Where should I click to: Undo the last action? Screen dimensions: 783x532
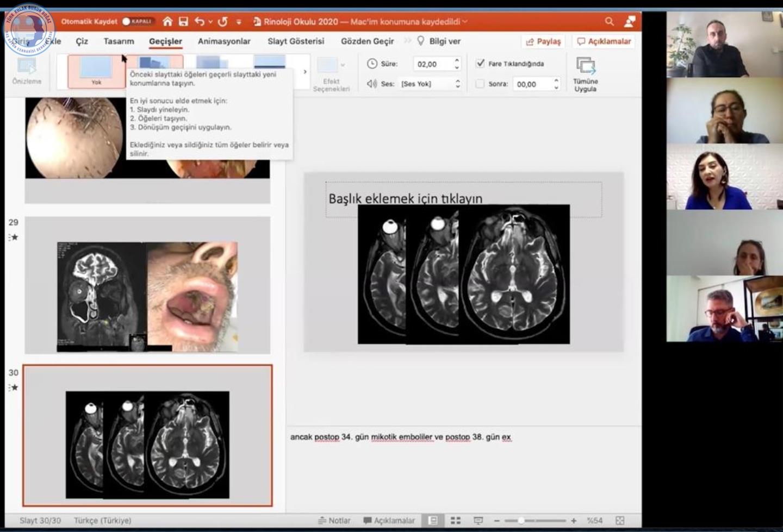point(200,21)
